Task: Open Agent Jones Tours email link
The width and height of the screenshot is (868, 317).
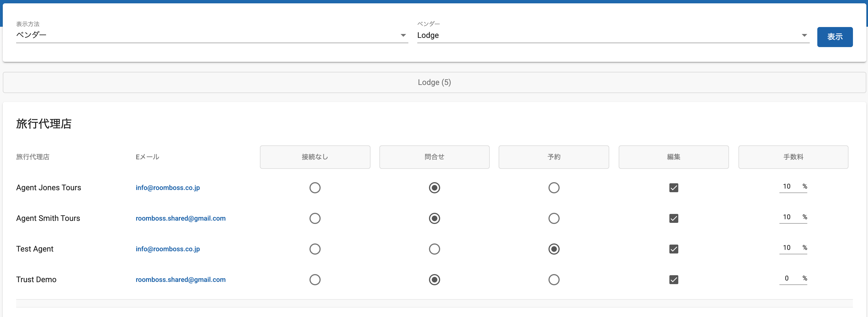Action: point(167,188)
